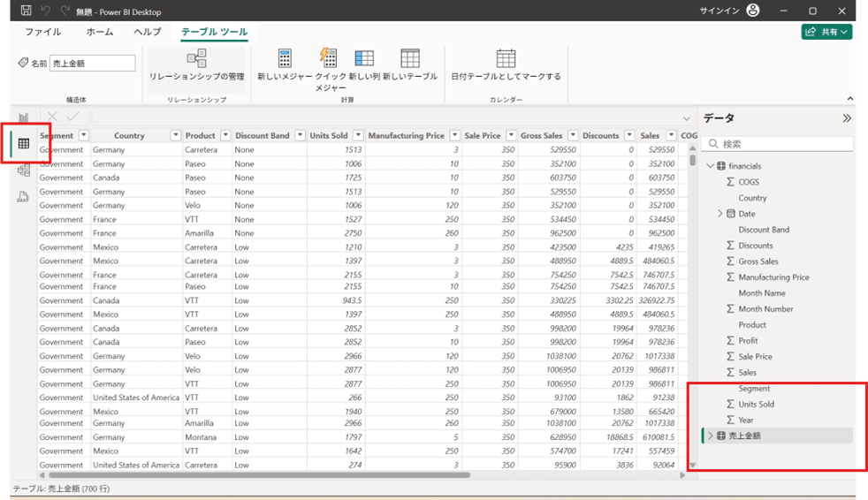The width and height of the screenshot is (868, 500).
Task: Select the Manufacturing Price field
Action: [773, 277]
